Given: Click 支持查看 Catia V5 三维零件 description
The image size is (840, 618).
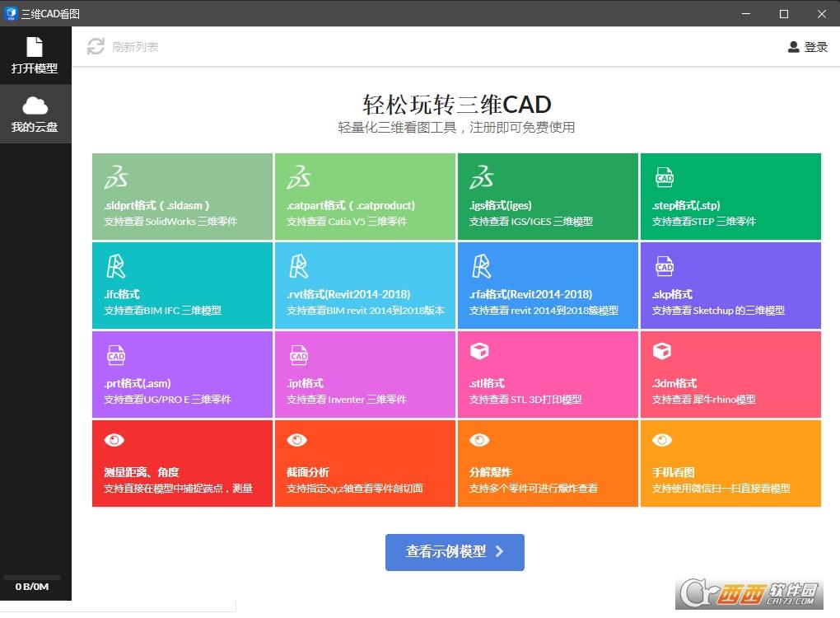Looking at the screenshot, I should point(347,222).
